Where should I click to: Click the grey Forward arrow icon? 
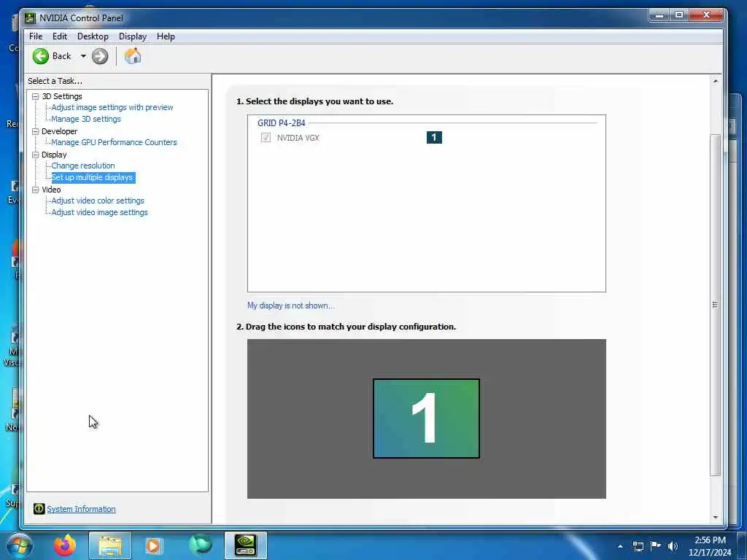pyautogui.click(x=99, y=56)
